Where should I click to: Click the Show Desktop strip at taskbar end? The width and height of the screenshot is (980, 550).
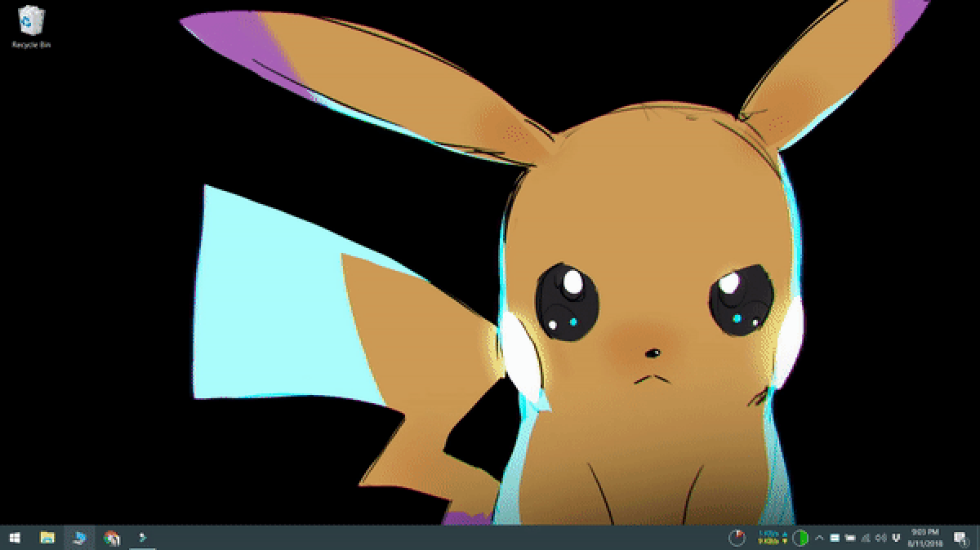[x=978, y=539]
